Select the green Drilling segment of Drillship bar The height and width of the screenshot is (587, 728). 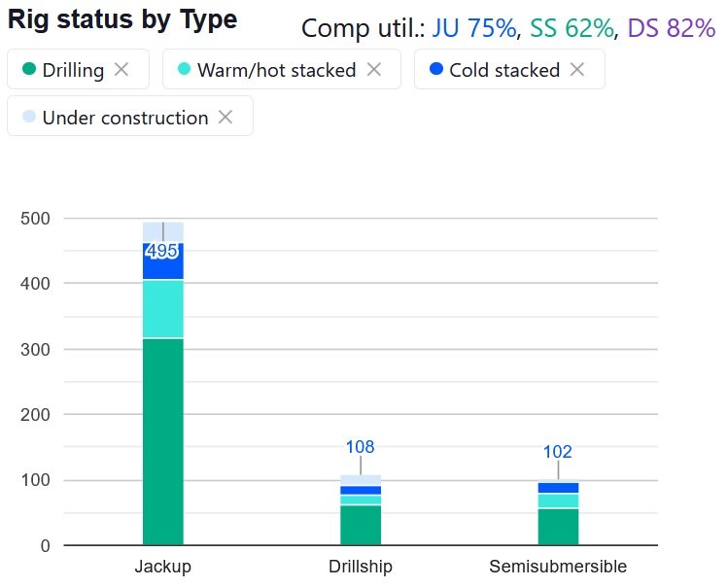pyautogui.click(x=361, y=526)
